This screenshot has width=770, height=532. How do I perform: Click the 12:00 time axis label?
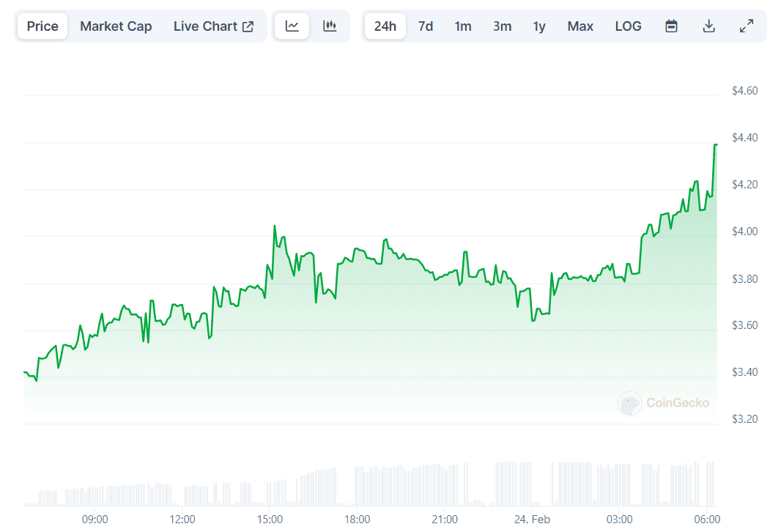[x=182, y=520]
